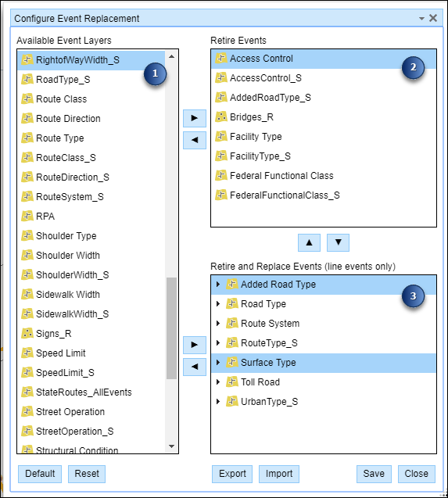Click the RightofWayWidth_S layer icon

click(x=27, y=59)
